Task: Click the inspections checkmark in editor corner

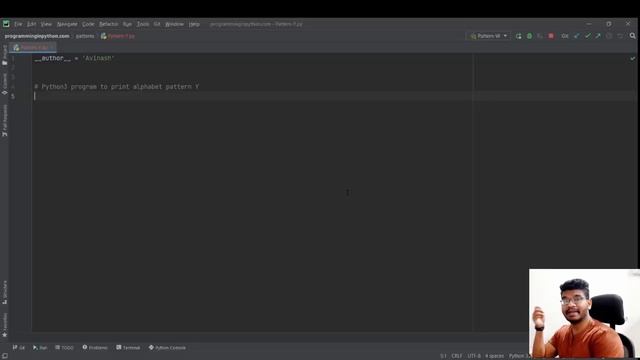Action: click(632, 58)
